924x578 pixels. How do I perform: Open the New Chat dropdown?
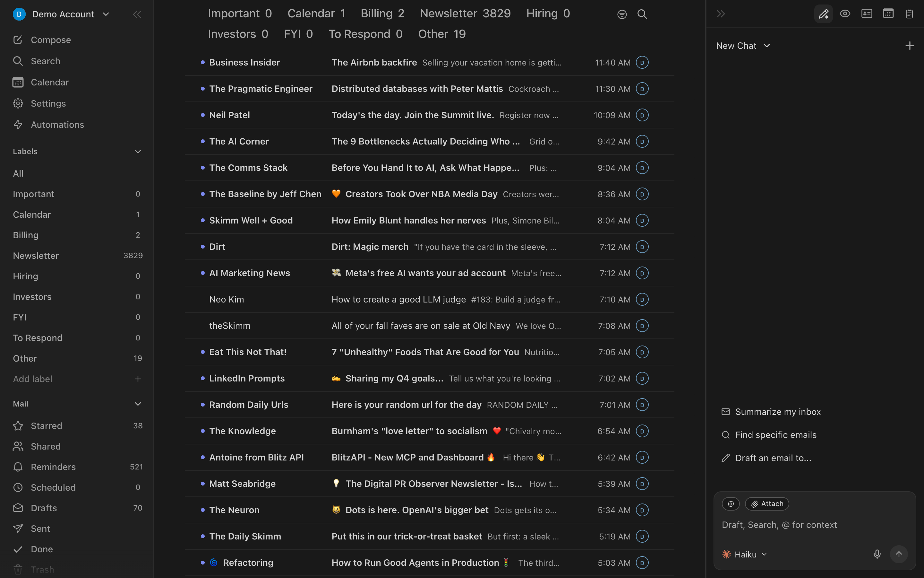click(x=743, y=46)
